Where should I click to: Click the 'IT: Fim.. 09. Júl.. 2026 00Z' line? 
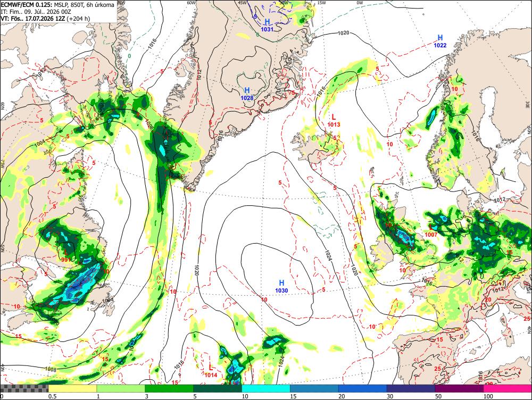click(35, 12)
